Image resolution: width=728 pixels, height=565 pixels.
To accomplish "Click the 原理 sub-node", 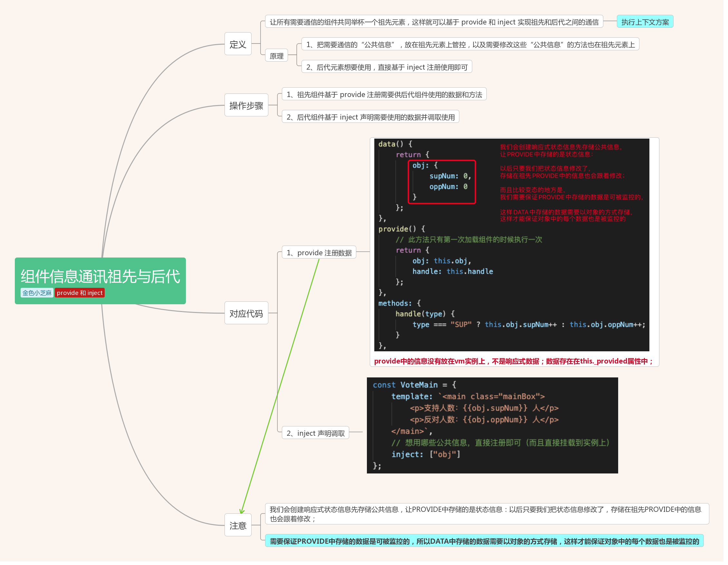I will [x=276, y=56].
